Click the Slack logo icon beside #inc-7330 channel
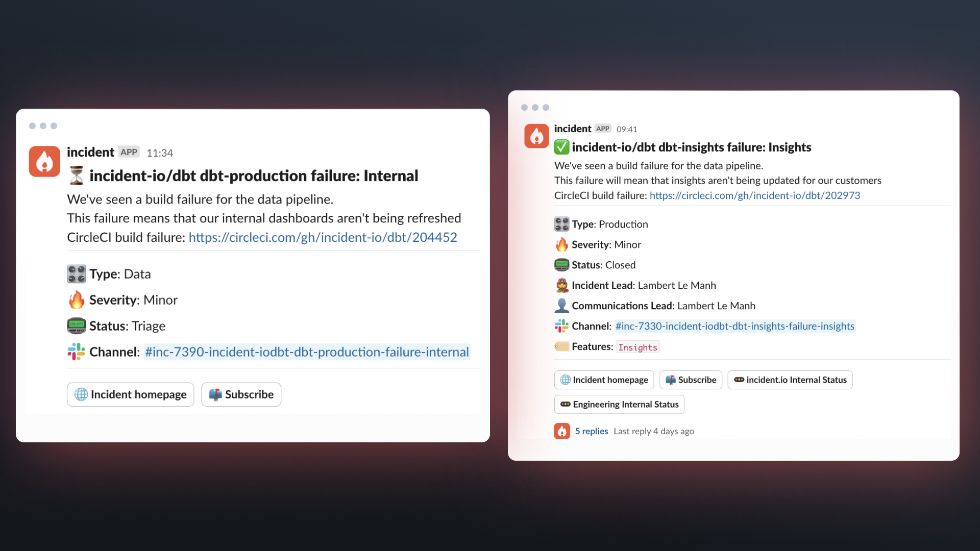The image size is (980, 551). 561,326
